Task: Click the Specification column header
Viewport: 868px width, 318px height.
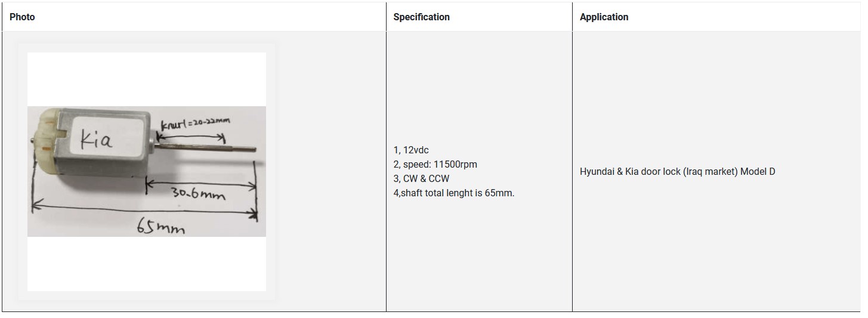Action: pos(421,17)
